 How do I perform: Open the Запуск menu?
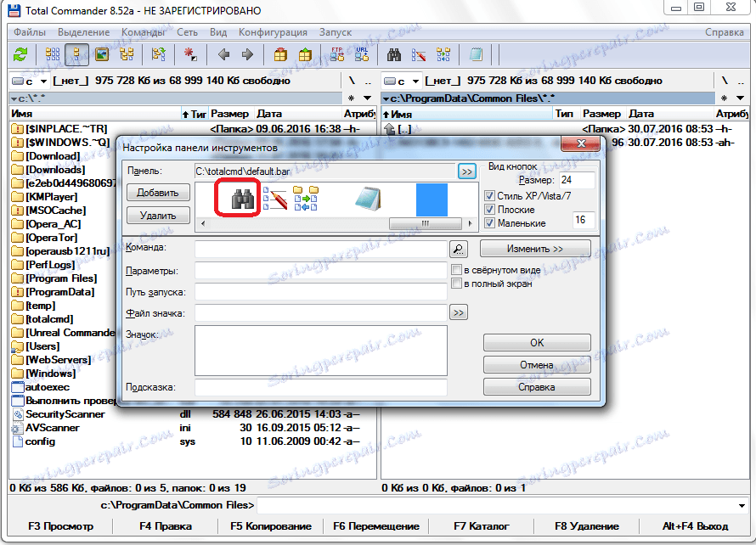335,31
